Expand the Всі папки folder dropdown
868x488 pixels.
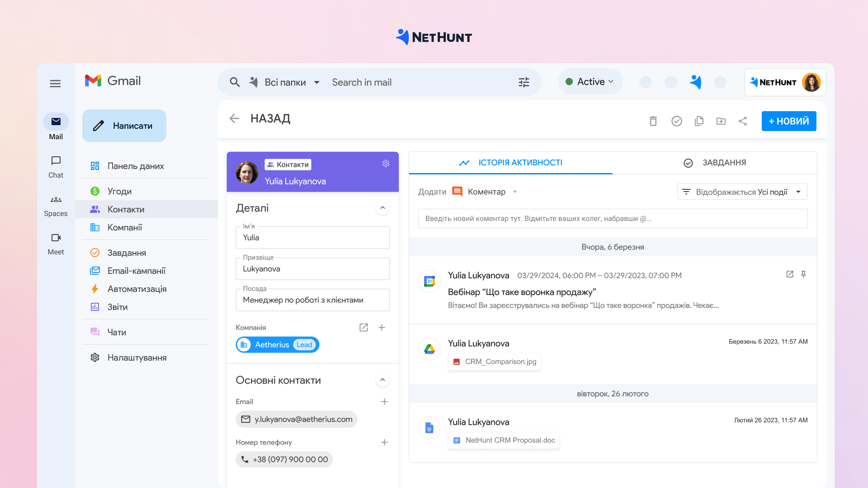[x=285, y=82]
